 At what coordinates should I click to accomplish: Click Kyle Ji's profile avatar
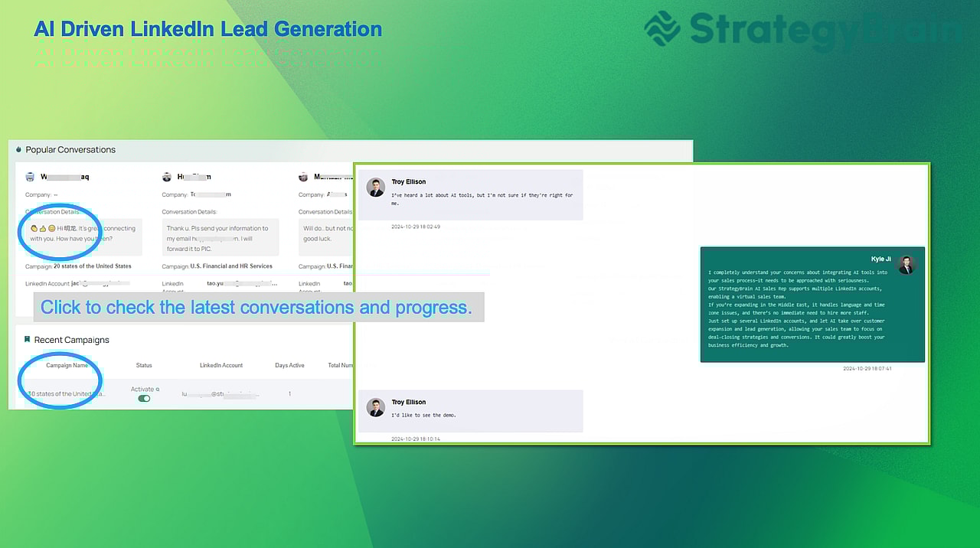tap(906, 264)
